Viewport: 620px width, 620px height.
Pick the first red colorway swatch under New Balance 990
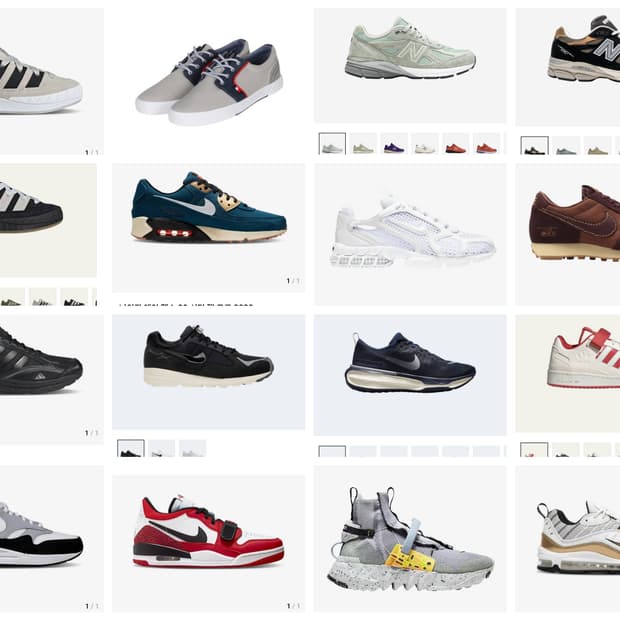456,144
